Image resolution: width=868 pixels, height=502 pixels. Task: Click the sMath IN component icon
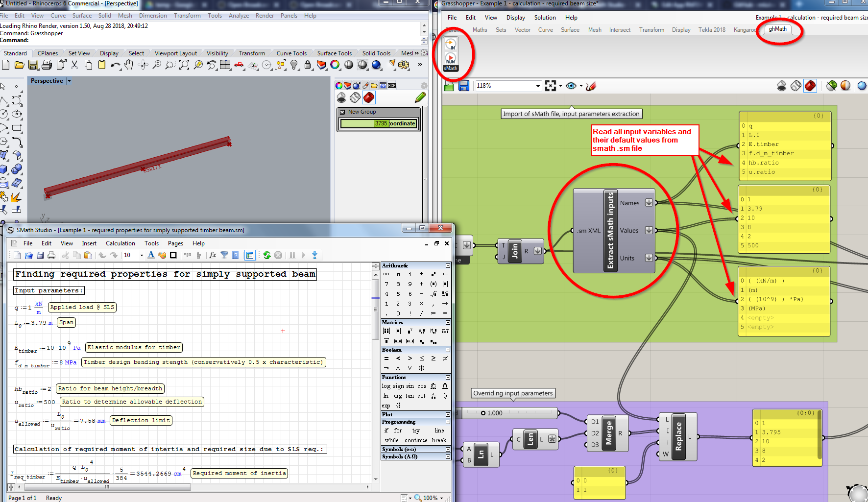(451, 45)
